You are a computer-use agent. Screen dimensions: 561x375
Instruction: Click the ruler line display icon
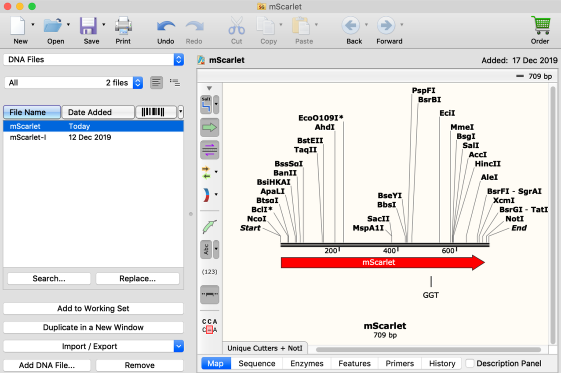210,294
